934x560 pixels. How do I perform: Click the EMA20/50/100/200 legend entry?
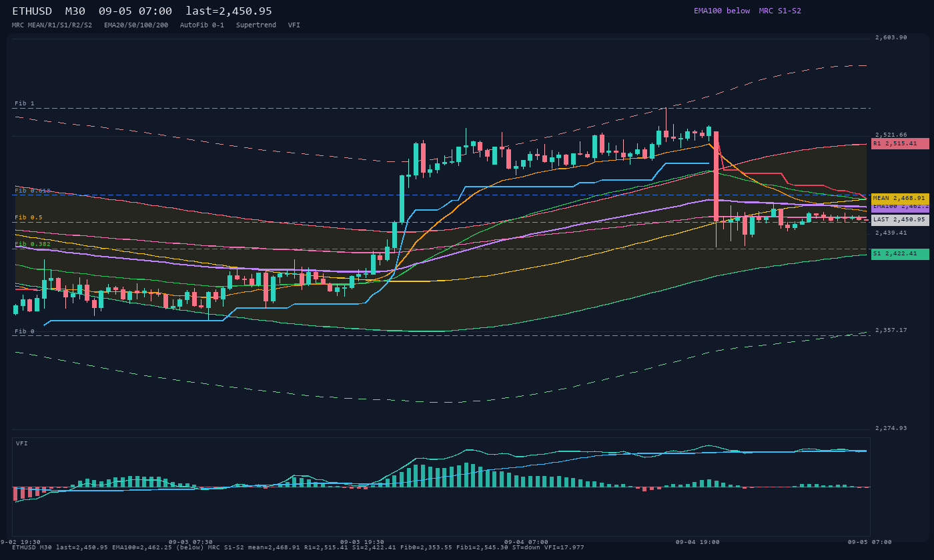point(136,25)
